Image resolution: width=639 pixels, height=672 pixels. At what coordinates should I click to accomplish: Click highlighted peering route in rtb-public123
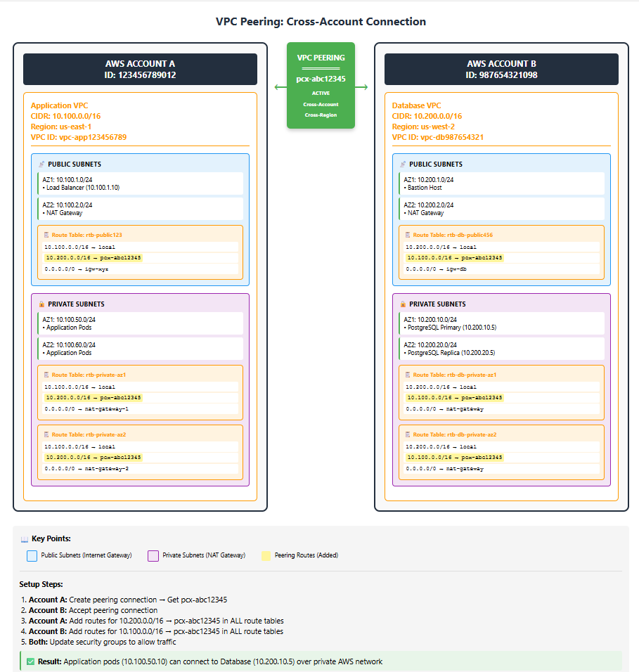pos(93,257)
